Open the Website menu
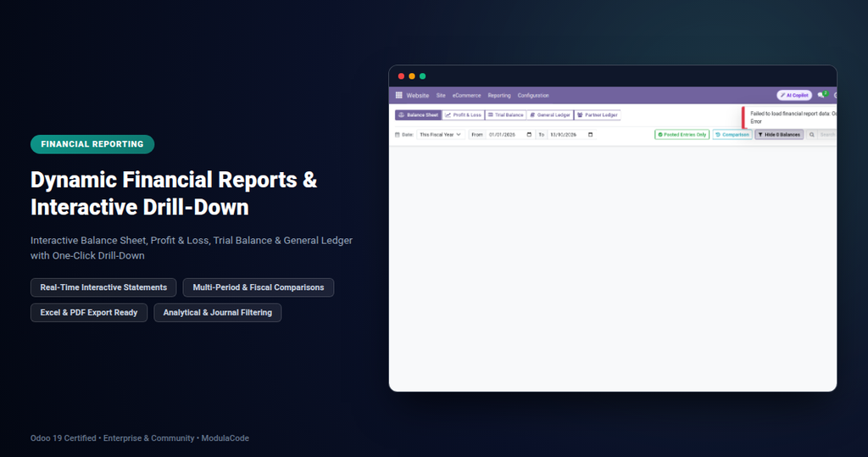Viewport: 868px width, 457px height. tap(417, 95)
